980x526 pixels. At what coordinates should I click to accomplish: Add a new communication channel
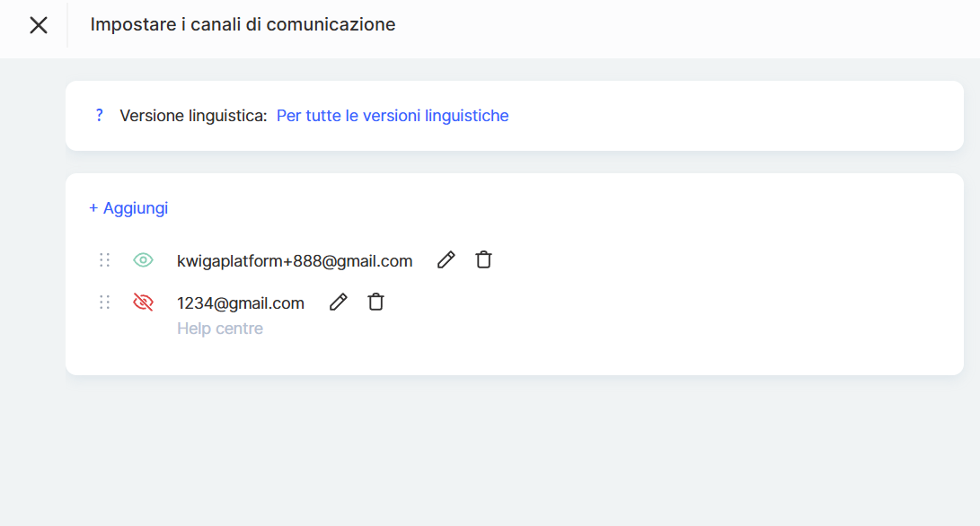[128, 208]
